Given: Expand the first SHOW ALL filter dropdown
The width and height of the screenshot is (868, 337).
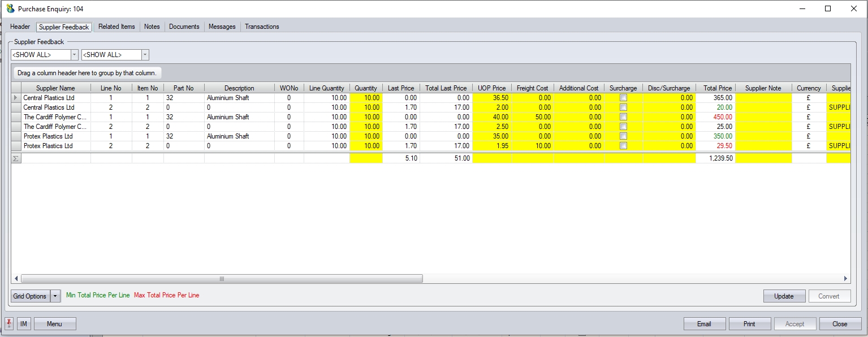Looking at the screenshot, I should (x=74, y=55).
